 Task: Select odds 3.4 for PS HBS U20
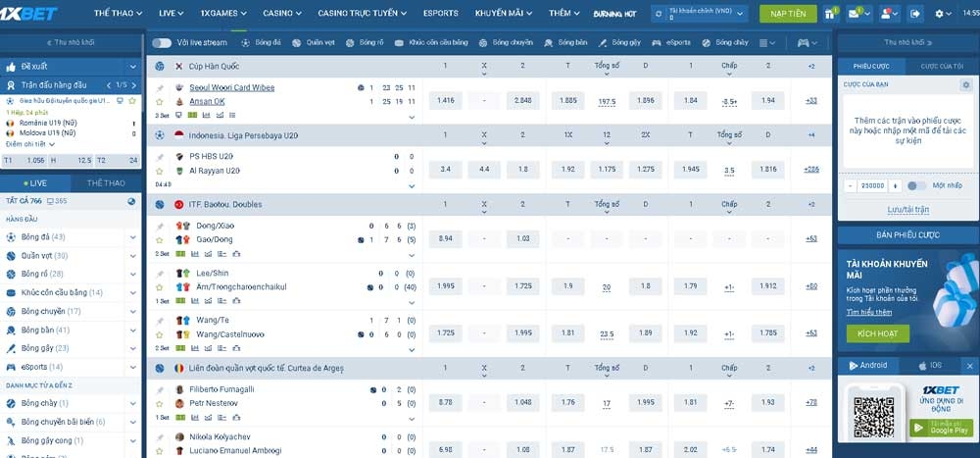point(446,170)
